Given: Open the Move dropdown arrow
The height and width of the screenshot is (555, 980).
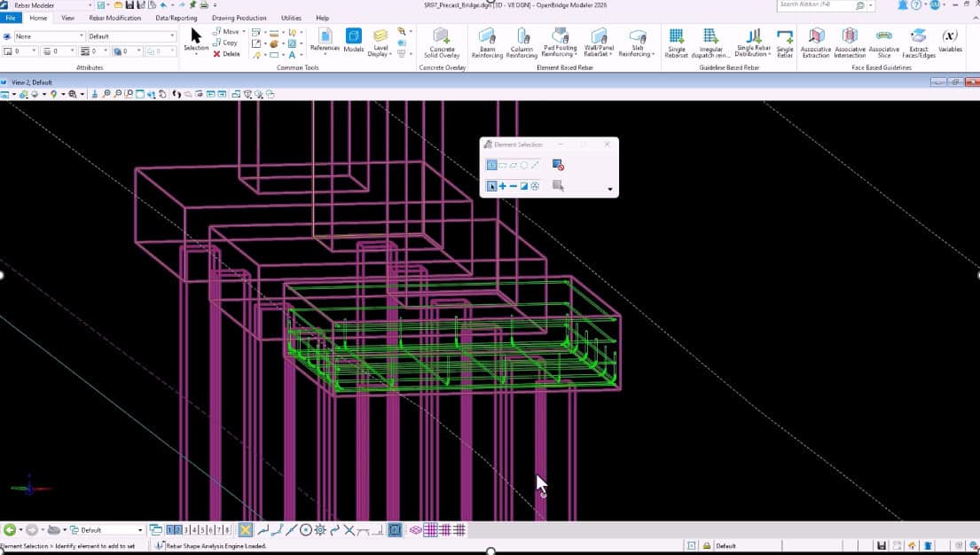Looking at the screenshot, I should (x=244, y=31).
